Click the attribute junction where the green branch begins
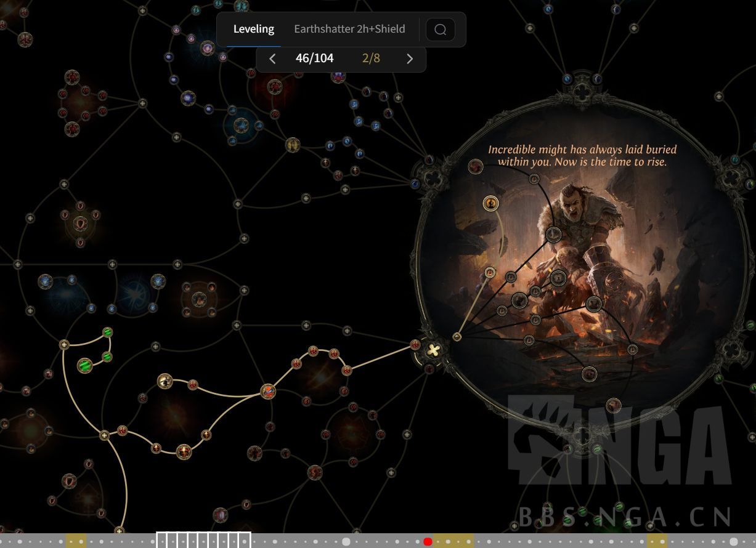756x548 pixels. click(64, 344)
